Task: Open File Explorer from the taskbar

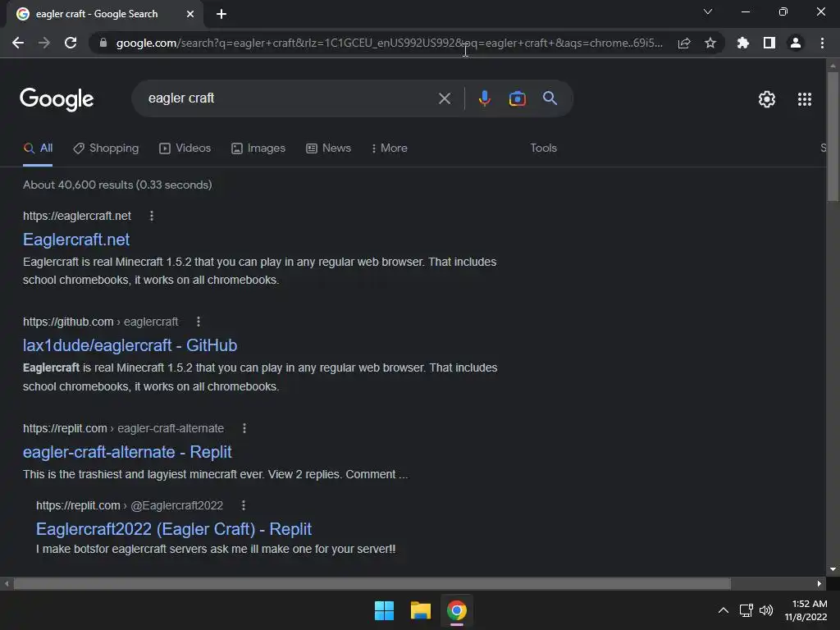Action: [x=421, y=610]
